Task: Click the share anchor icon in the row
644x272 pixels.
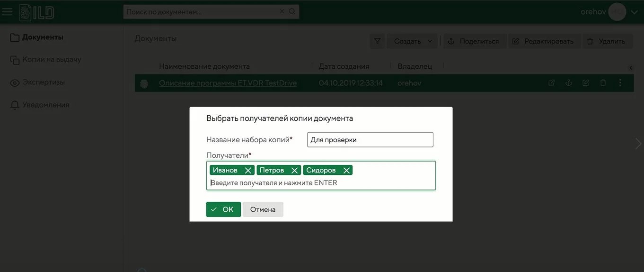Action: (x=569, y=83)
